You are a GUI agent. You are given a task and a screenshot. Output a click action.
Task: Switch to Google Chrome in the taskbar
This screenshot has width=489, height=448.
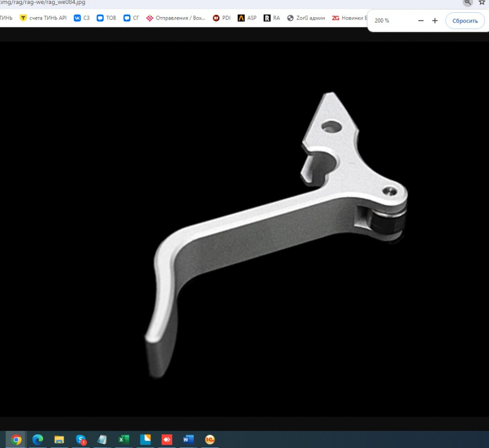[x=16, y=440]
